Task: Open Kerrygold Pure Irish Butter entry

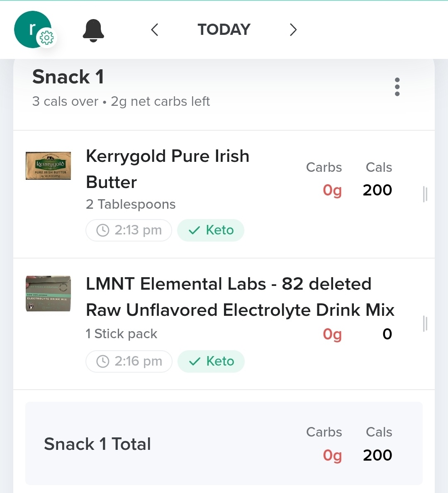Action: (167, 169)
